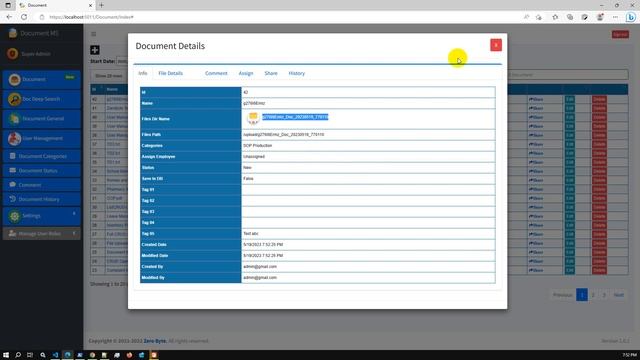Reload the browser page
The height and width of the screenshot is (360, 640).
24,17
